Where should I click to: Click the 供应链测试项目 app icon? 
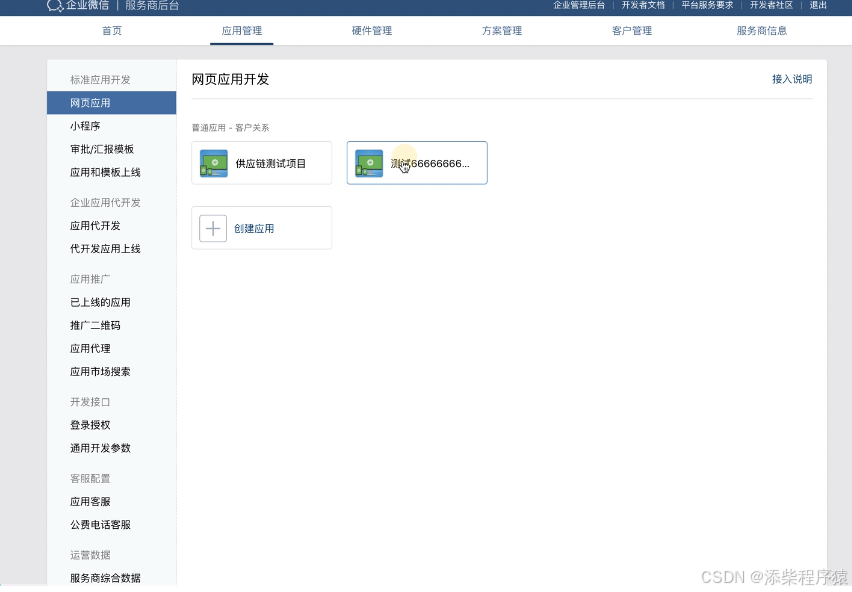pyautogui.click(x=214, y=163)
